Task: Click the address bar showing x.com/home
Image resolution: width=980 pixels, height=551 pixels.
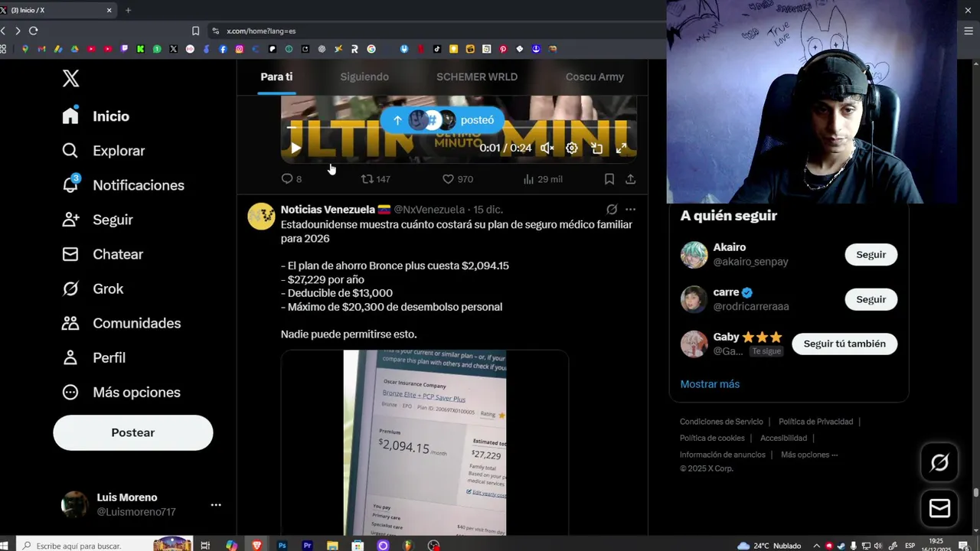Action: (x=436, y=31)
